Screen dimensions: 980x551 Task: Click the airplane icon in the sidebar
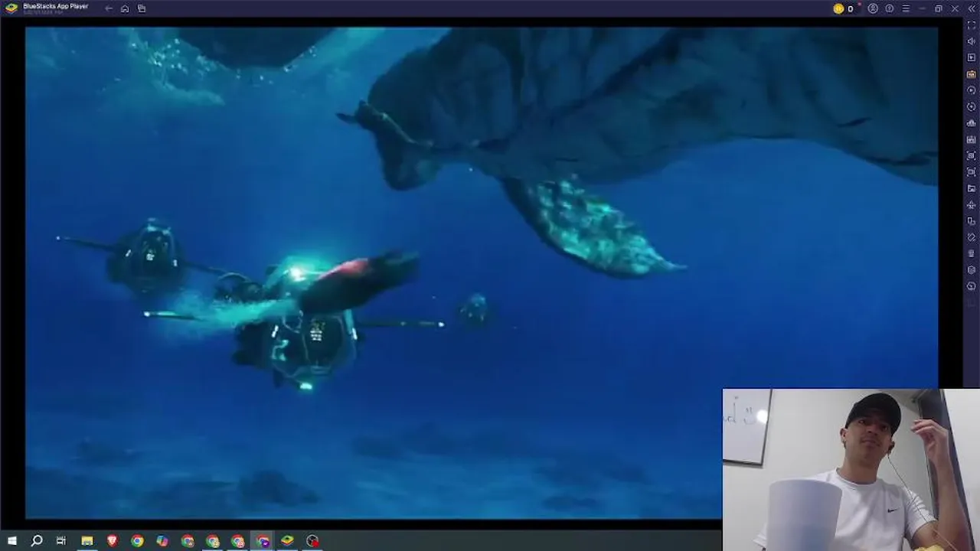(972, 204)
